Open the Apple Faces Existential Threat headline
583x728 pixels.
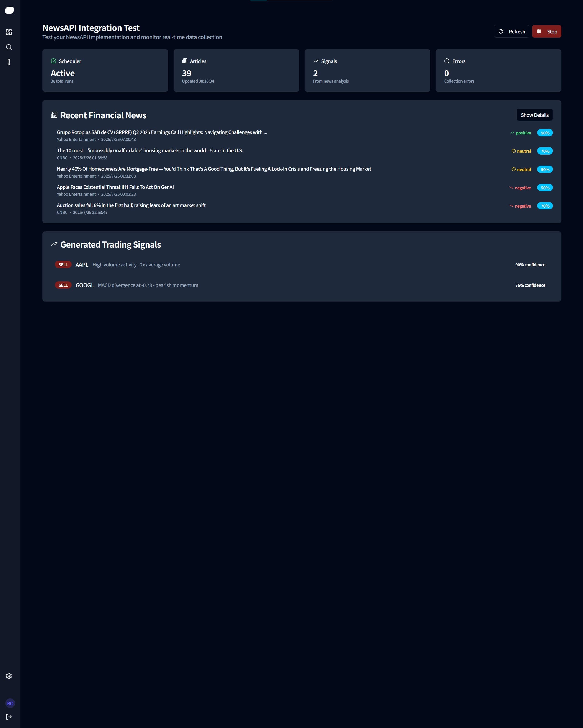115,187
